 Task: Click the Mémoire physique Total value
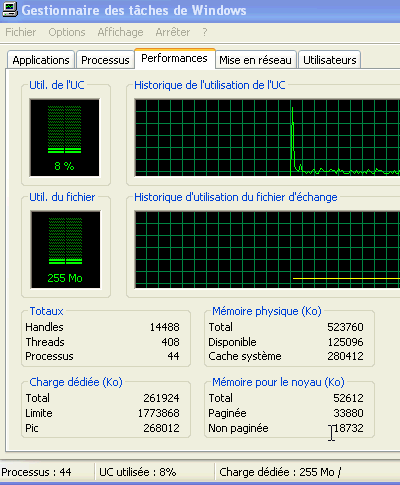click(345, 327)
